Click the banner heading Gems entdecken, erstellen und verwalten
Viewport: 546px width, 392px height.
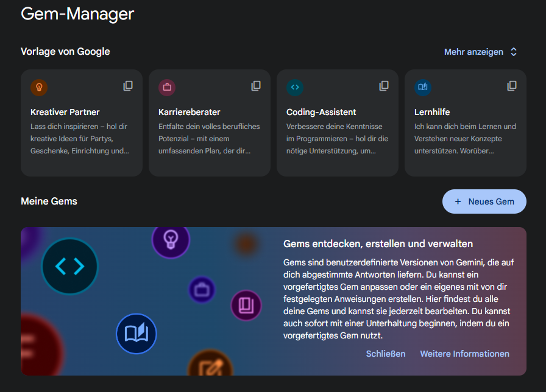pyautogui.click(x=378, y=244)
